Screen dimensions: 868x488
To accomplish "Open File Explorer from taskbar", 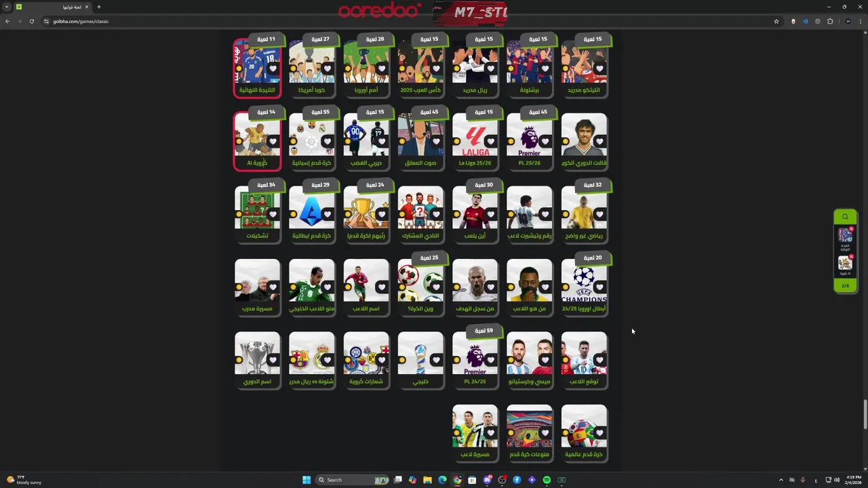I will [427, 480].
